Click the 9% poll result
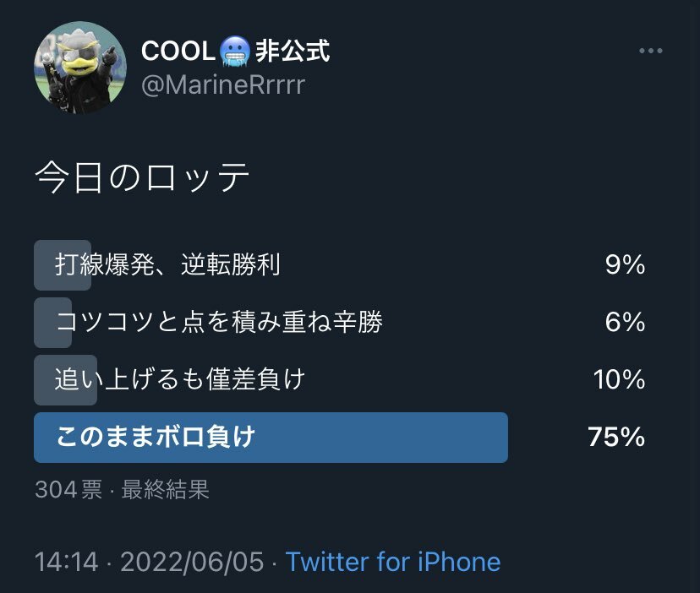The height and width of the screenshot is (593, 700). (625, 265)
